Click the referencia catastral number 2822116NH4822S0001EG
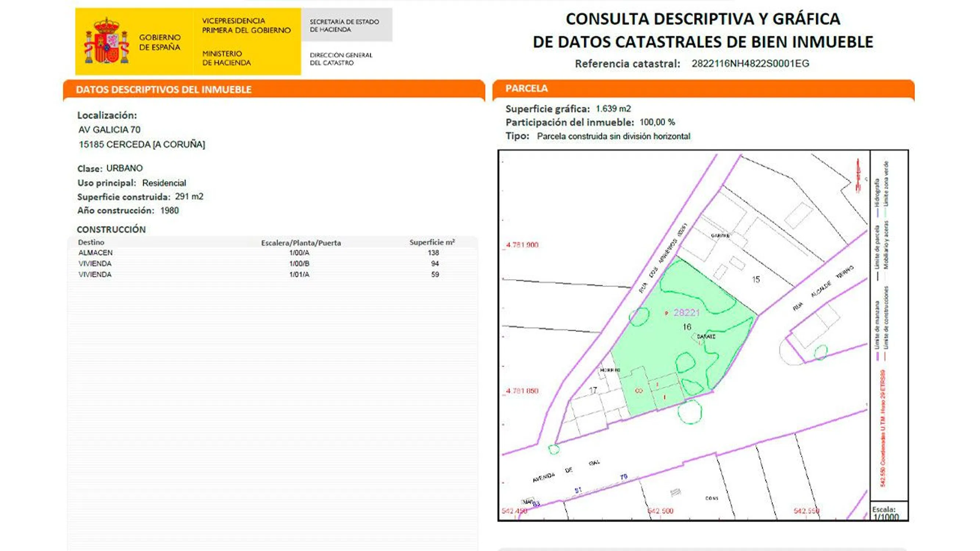980x551 pixels. tap(750, 64)
